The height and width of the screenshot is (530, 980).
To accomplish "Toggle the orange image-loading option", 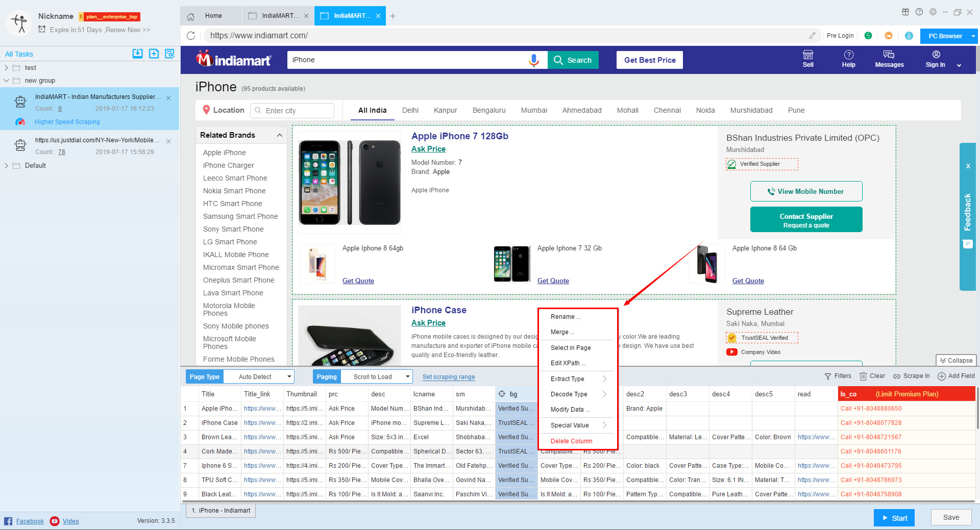I will tap(889, 36).
